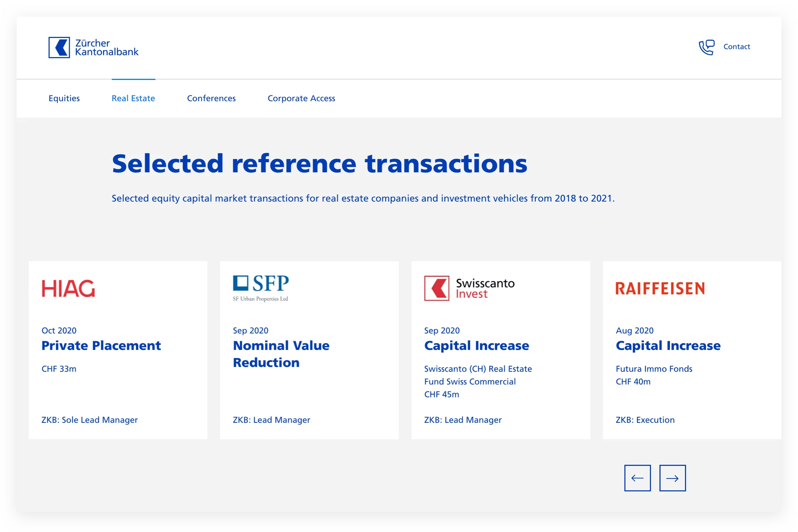Screen dimensions: 798x532
Task: Click the previous arrow carousel button
Action: coord(637,478)
